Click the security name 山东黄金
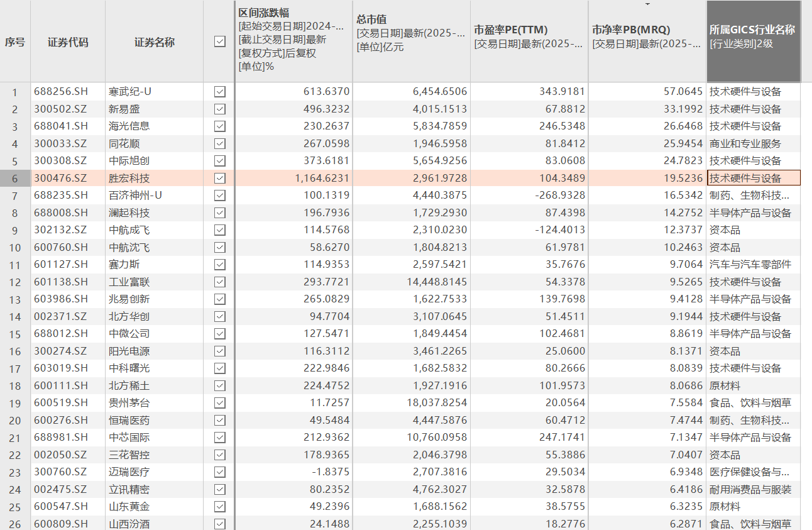Viewport: 812px width, 530px height. coord(129,507)
